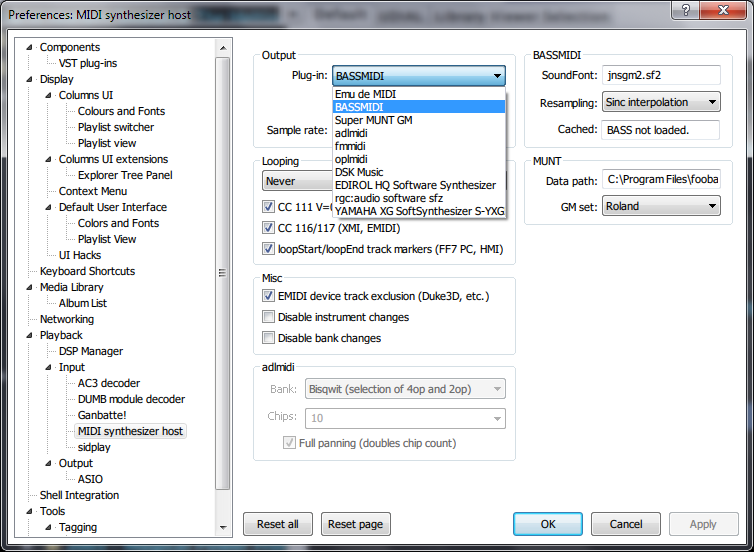Click tree scrollbar up arrow
Screen dimensions: 754x552
223,48
